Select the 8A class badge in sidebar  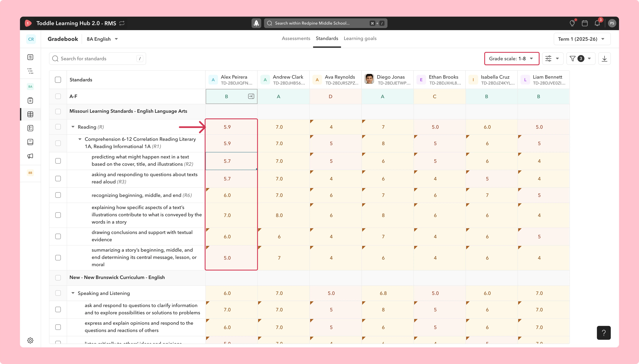coord(30,87)
